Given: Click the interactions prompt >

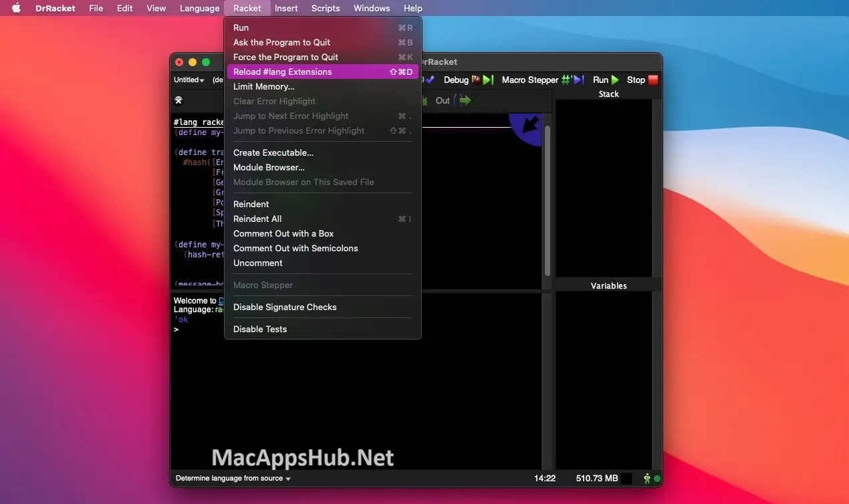Looking at the screenshot, I should pos(176,330).
